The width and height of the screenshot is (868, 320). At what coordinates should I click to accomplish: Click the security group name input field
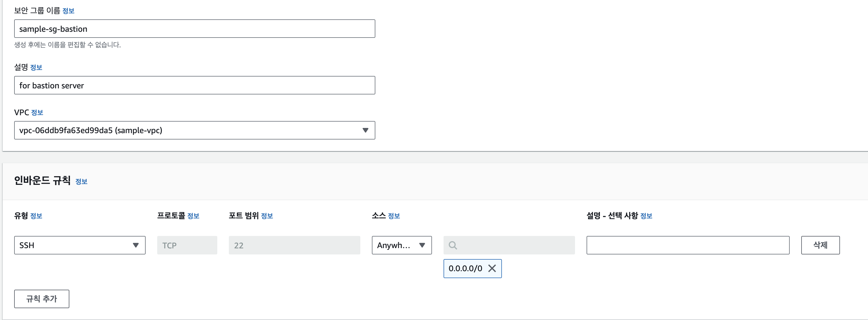pos(194,29)
